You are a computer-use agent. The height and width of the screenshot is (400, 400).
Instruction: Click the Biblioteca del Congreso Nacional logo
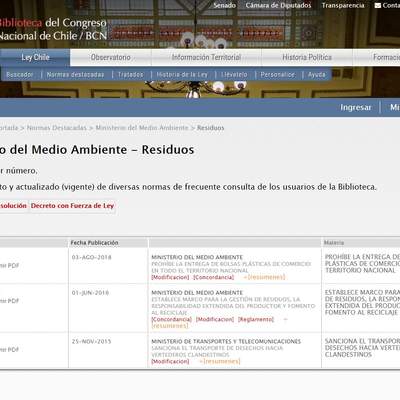coord(53,29)
